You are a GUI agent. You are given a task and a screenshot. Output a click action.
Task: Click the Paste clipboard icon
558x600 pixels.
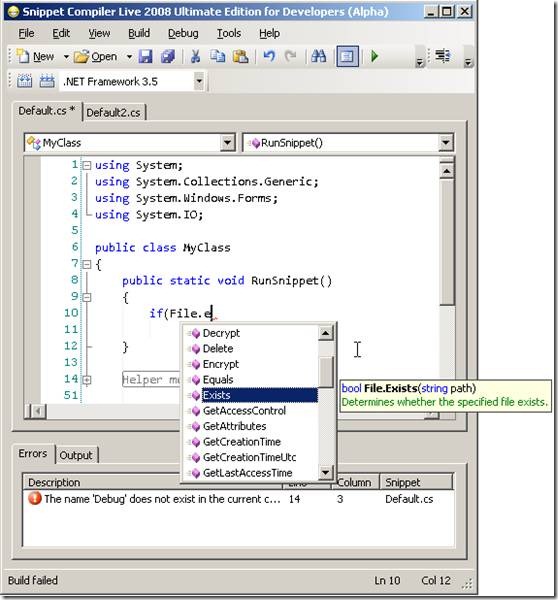pos(240,56)
